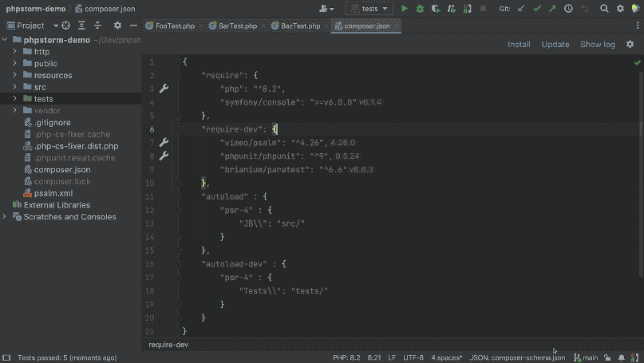Collapse the phpstorm-demo root folder
The height and width of the screenshot is (363, 644).
click(x=5, y=39)
